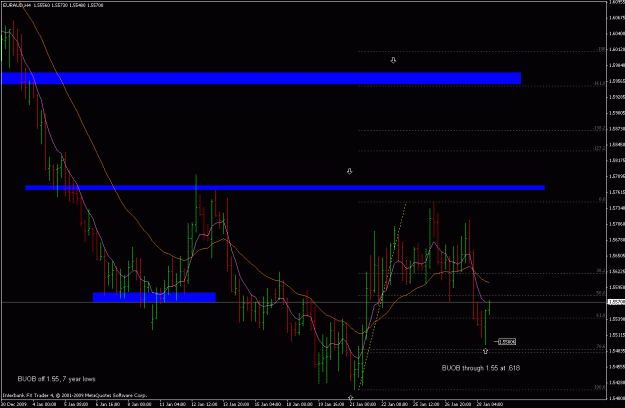625x408 pixels.
Task: Click the yellow dotted Fibonacci trend line
Action: pyautogui.click(x=383, y=295)
